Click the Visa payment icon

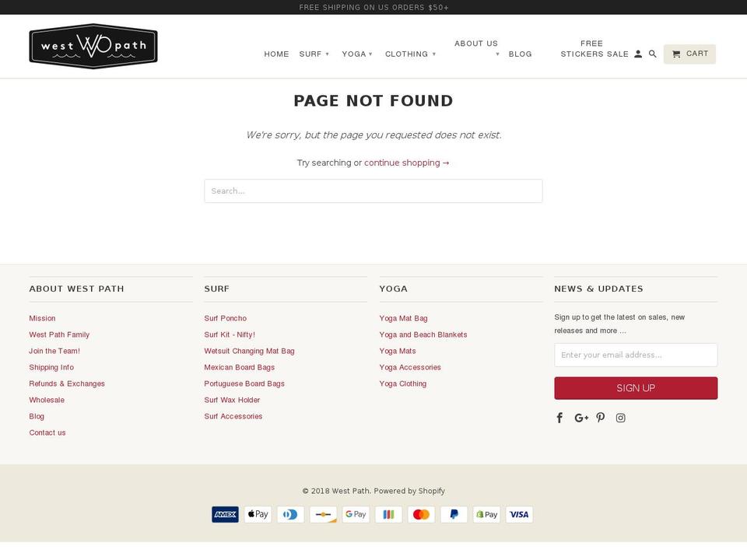519,514
